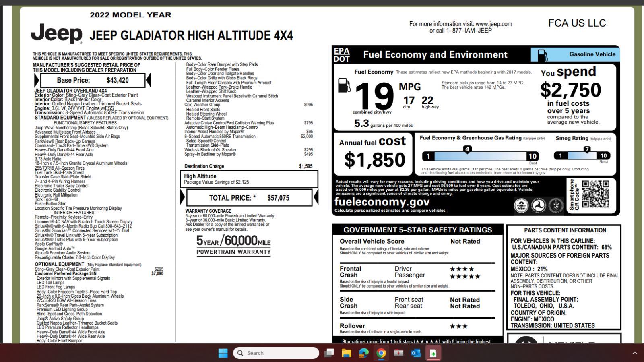Viewport: 644px width, 362px height.
Task: Click the Smog Rating scale bar
Action: [x=582, y=156]
